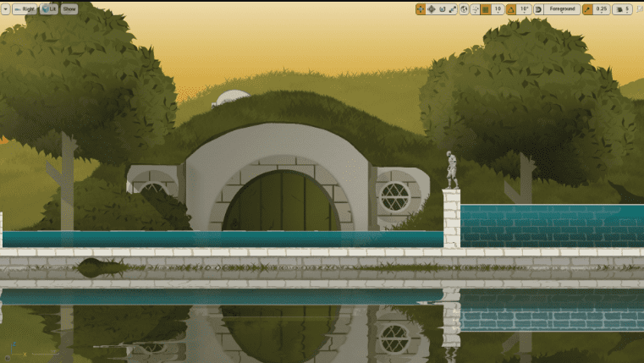Toggle grid snapping on or off
644x363 pixels.
486,9
